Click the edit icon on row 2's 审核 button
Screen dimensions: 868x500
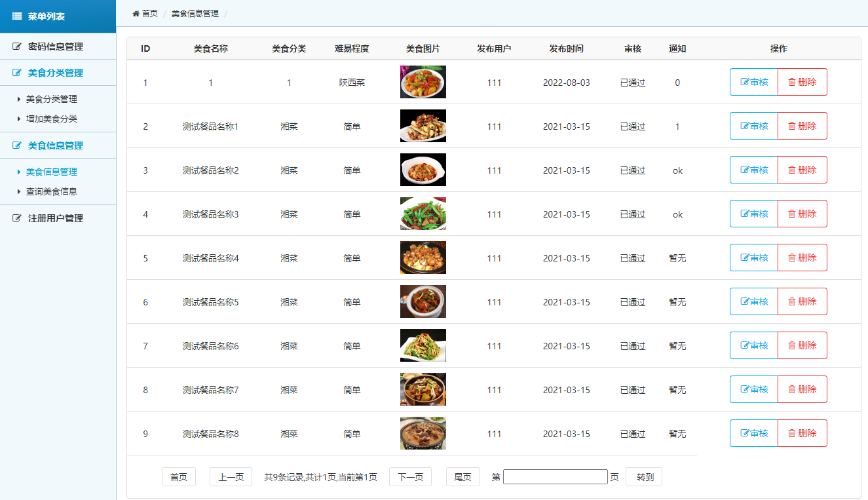(x=744, y=125)
